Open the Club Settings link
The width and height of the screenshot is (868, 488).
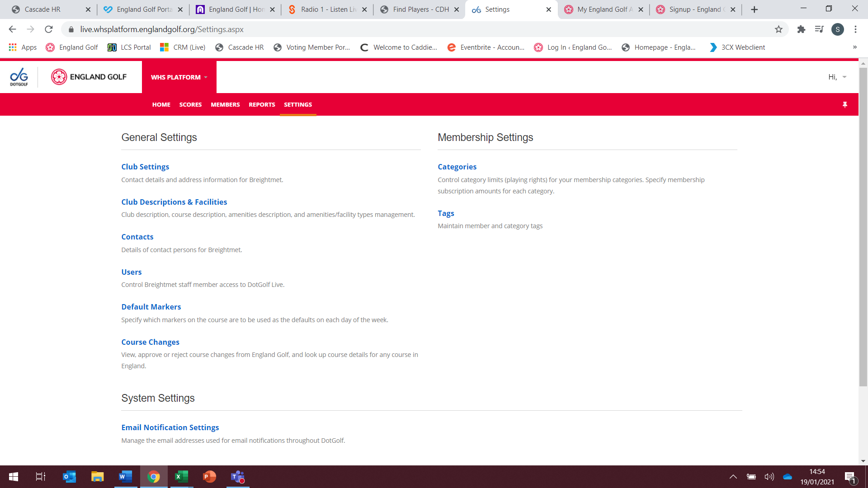pyautogui.click(x=145, y=167)
